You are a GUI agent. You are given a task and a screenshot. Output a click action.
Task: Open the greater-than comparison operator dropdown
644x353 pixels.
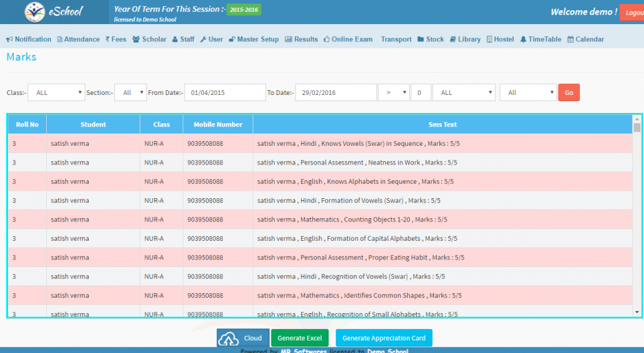(x=393, y=92)
